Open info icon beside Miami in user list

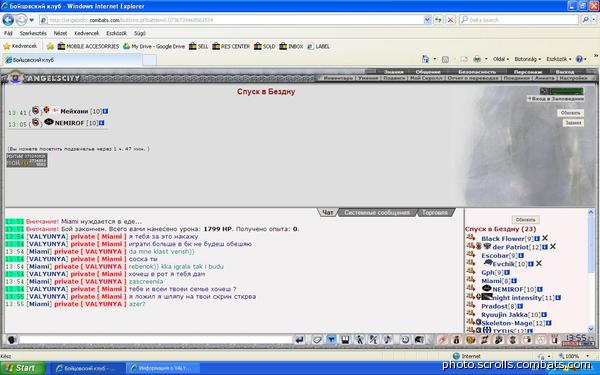pyautogui.click(x=514, y=281)
